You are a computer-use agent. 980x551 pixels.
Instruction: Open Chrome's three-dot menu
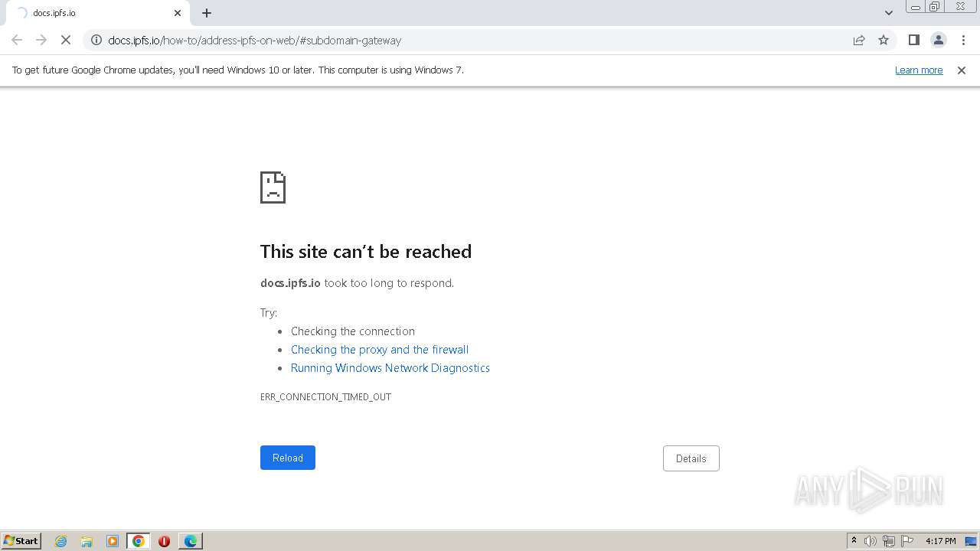point(963,40)
